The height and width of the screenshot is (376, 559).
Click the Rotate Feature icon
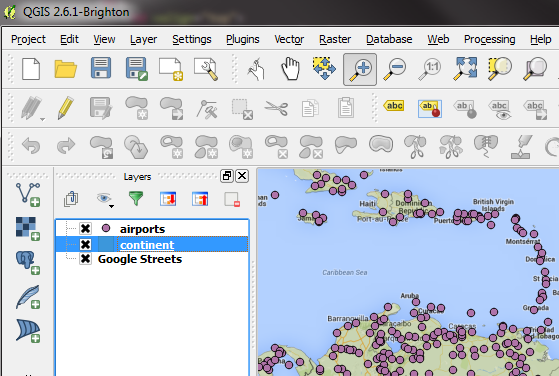tap(102, 147)
